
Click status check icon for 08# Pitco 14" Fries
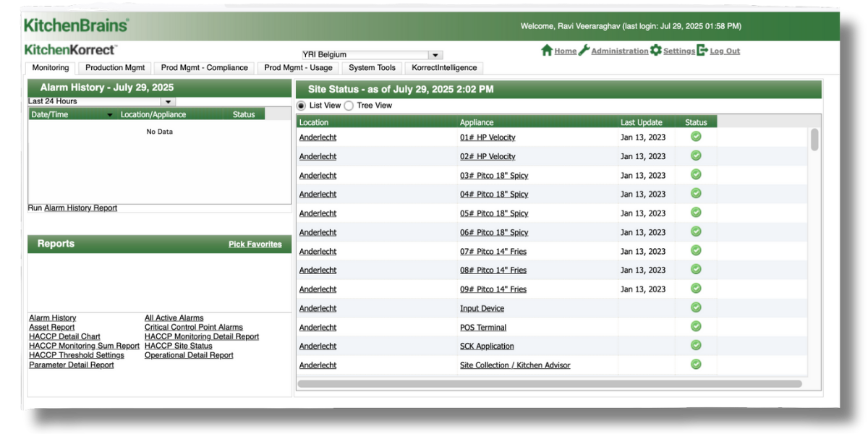pyautogui.click(x=696, y=269)
